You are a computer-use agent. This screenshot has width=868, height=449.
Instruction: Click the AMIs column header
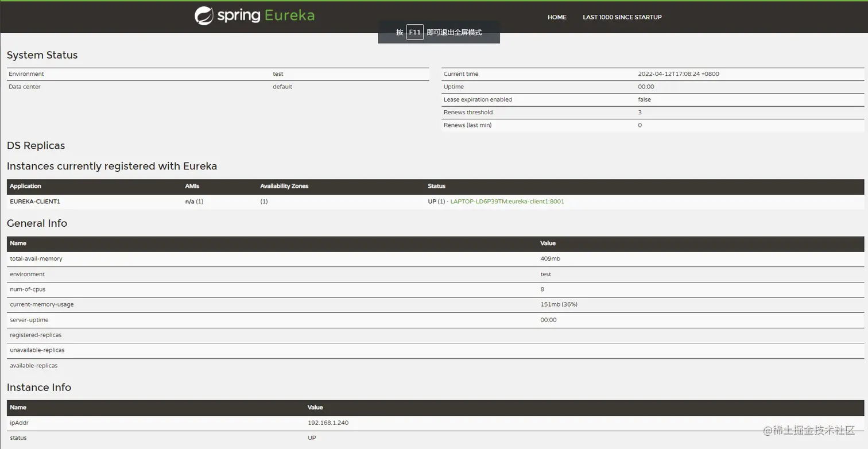pos(192,186)
